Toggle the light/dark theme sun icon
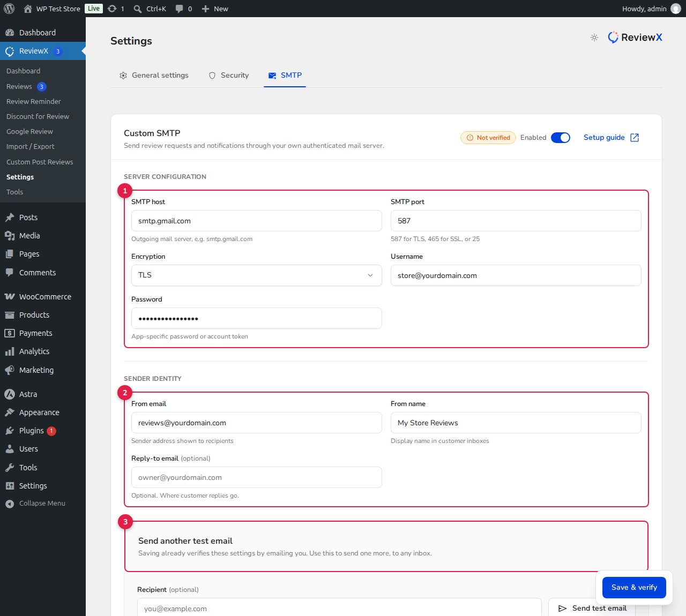The width and height of the screenshot is (686, 616). point(594,37)
